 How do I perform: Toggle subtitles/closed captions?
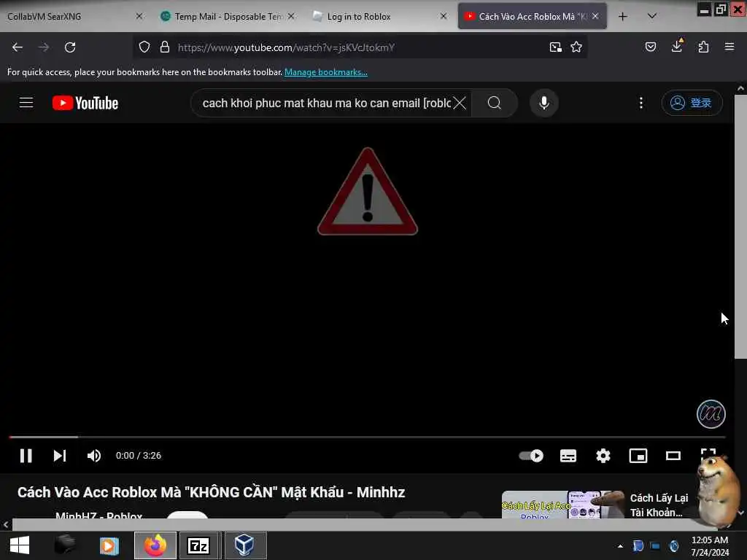point(568,456)
